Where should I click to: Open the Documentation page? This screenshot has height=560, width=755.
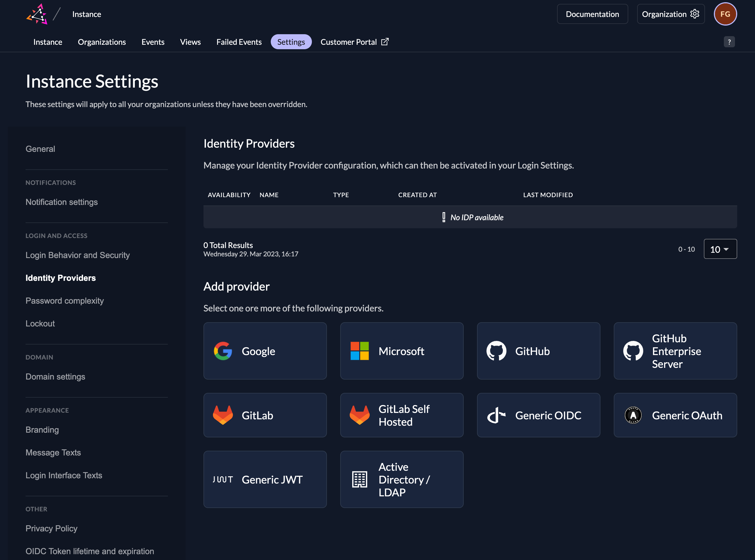[x=592, y=14]
